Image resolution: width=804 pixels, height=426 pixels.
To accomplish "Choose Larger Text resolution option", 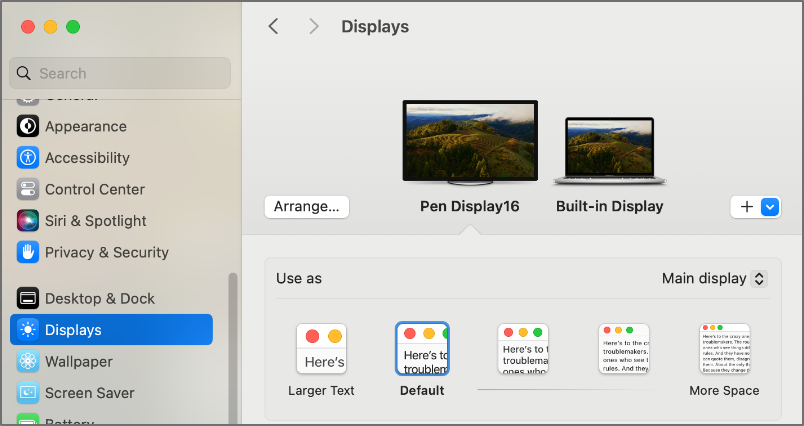I will (x=321, y=349).
